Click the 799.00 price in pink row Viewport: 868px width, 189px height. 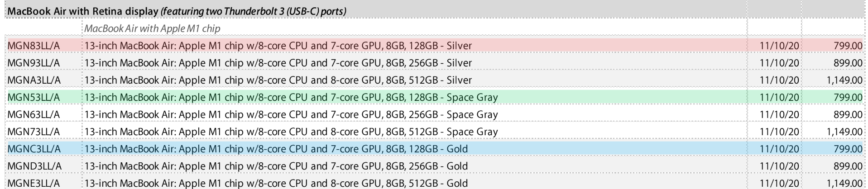point(848,46)
